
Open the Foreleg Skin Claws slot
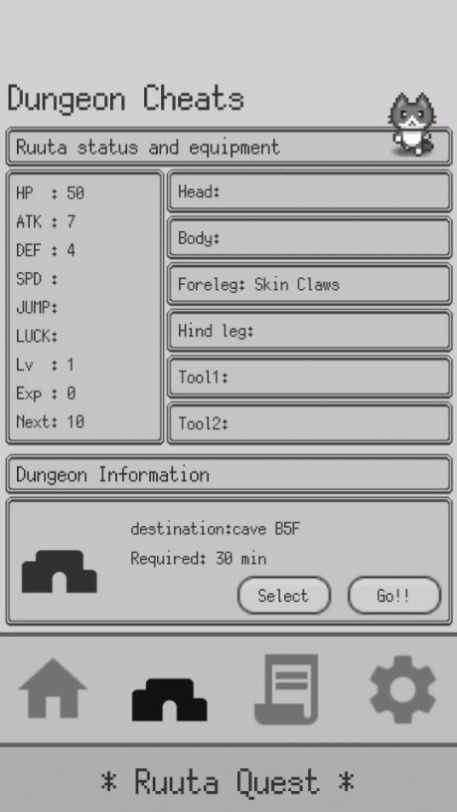coord(309,284)
